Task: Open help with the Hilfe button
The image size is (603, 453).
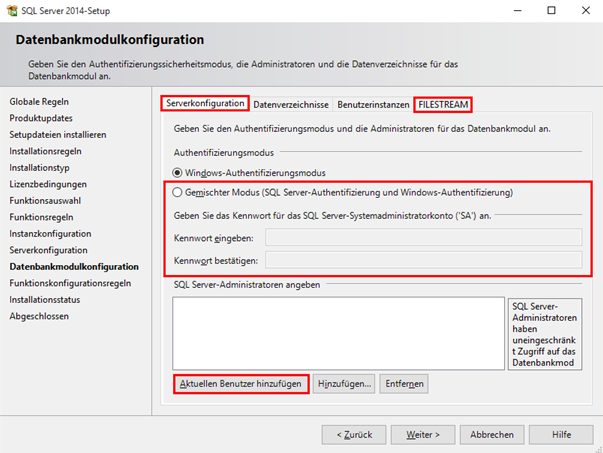Action: pos(561,435)
